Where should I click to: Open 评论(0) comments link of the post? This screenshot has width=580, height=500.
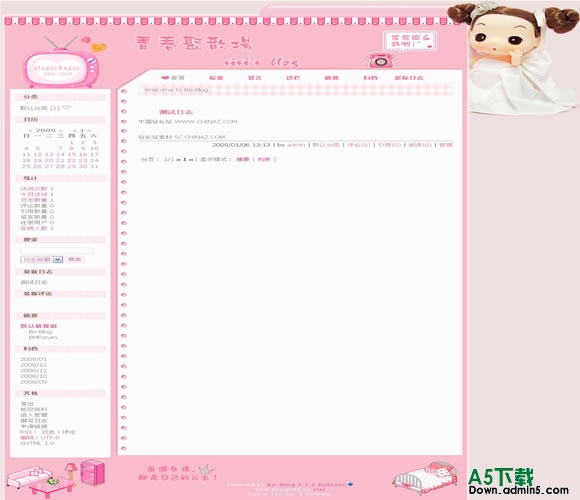[x=359, y=145]
